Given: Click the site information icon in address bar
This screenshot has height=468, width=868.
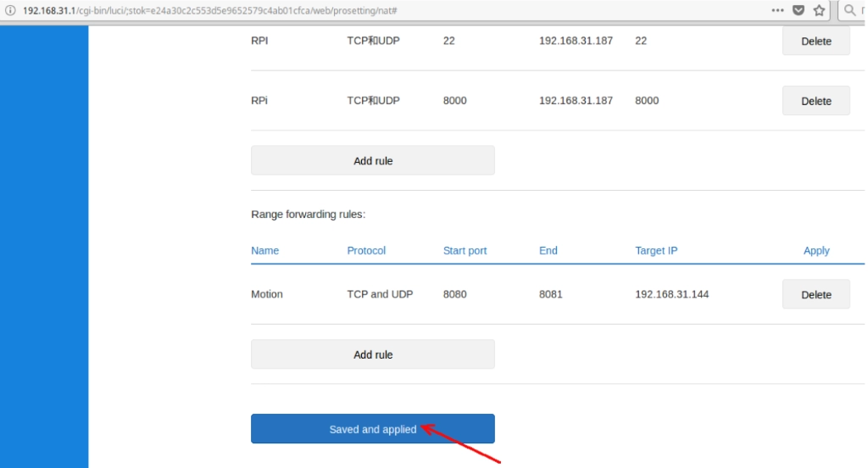Looking at the screenshot, I should pyautogui.click(x=10, y=10).
